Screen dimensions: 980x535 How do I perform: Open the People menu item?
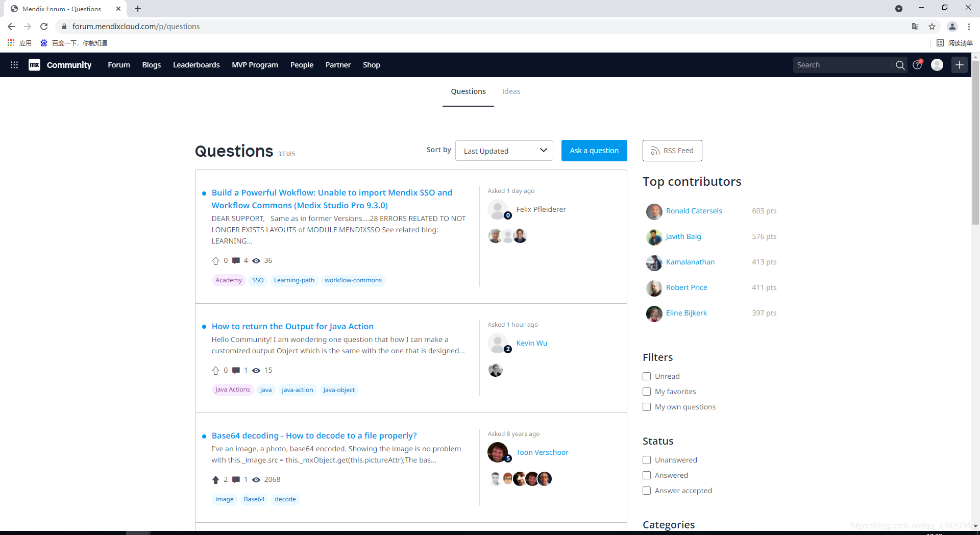(302, 65)
